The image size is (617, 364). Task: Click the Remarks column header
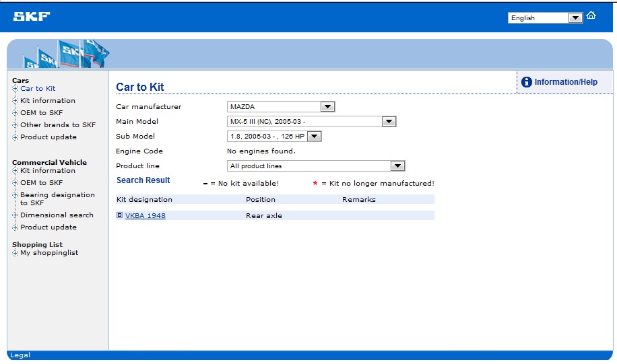(x=359, y=199)
